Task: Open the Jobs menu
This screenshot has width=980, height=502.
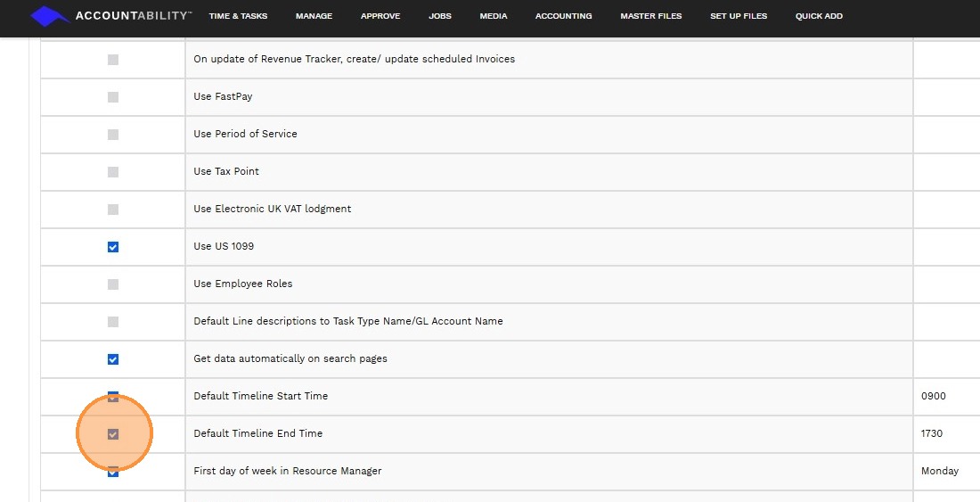Action: click(x=440, y=16)
